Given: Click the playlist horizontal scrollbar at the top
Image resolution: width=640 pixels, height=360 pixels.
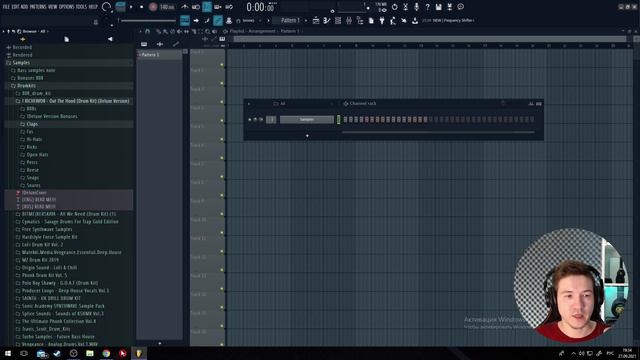Looking at the screenshot, I should 430,39.
